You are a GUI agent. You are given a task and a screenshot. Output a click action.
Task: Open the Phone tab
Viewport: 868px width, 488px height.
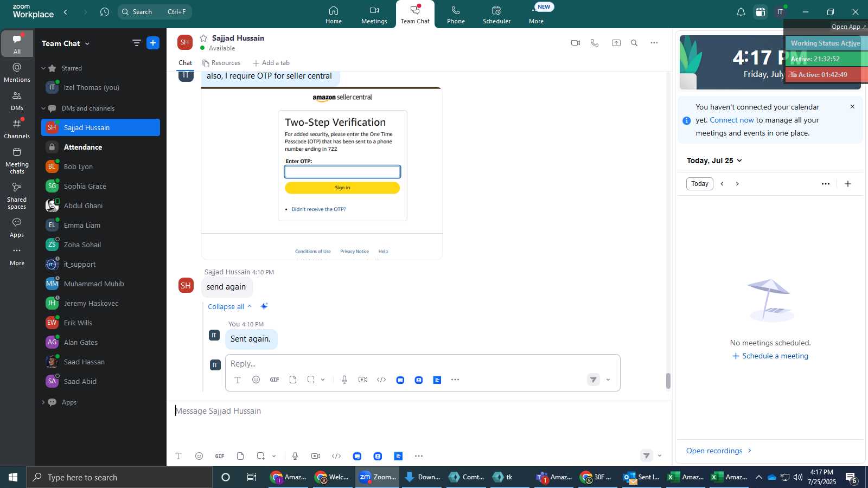456,15
